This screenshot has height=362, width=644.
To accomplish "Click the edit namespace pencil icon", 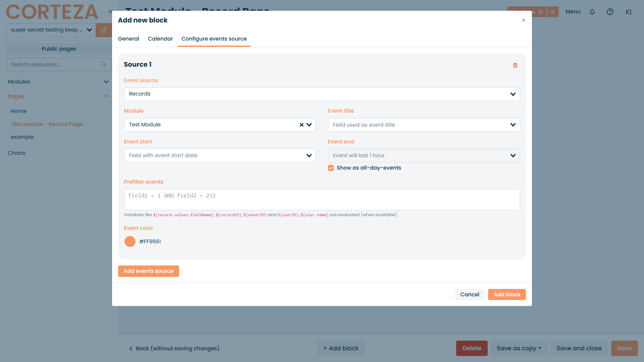I will coord(104,30).
